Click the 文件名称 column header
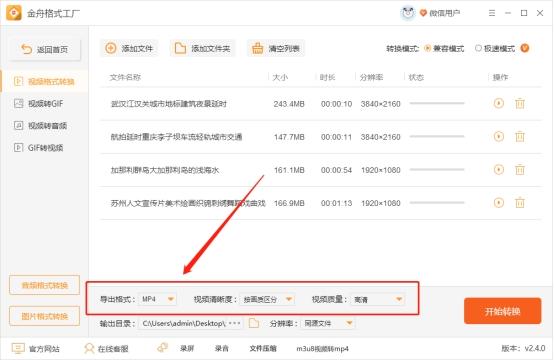Viewport: 554px width, 360px height. pos(125,77)
